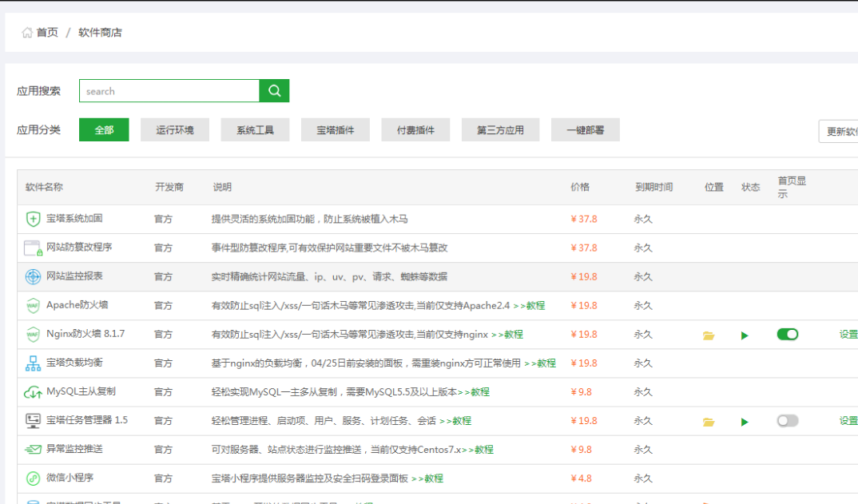Click the green search magnifier button
858x504 pixels.
pyautogui.click(x=274, y=91)
